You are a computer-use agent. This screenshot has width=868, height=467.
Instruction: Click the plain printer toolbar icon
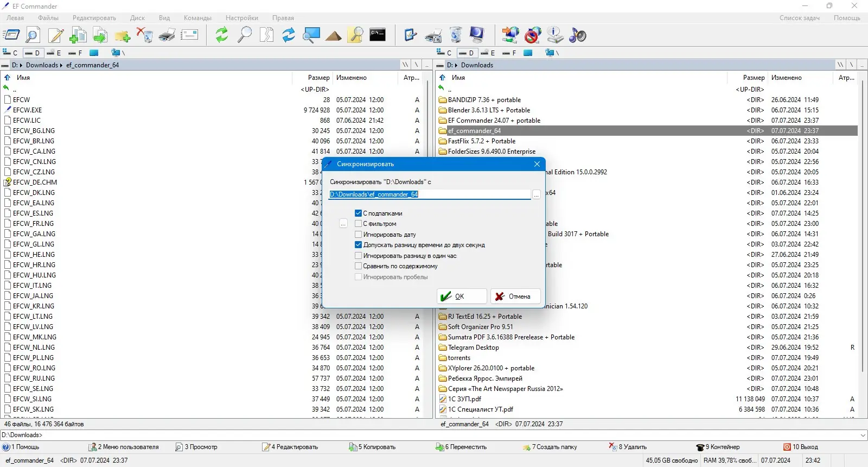(167, 35)
